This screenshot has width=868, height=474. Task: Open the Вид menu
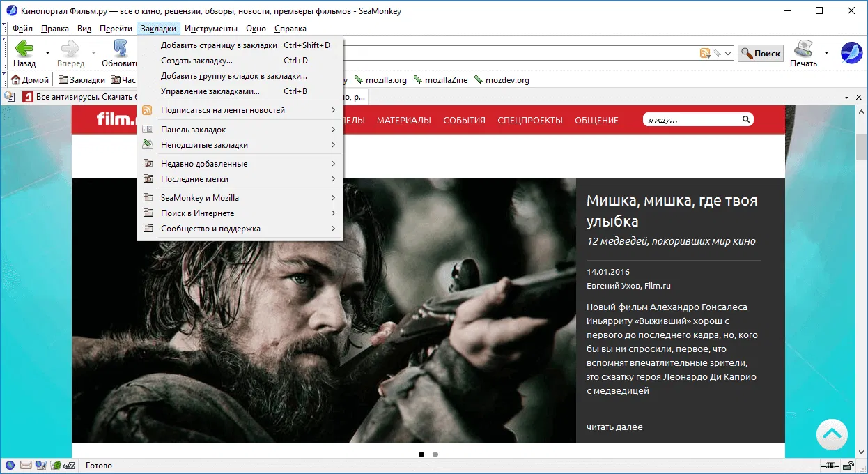84,29
